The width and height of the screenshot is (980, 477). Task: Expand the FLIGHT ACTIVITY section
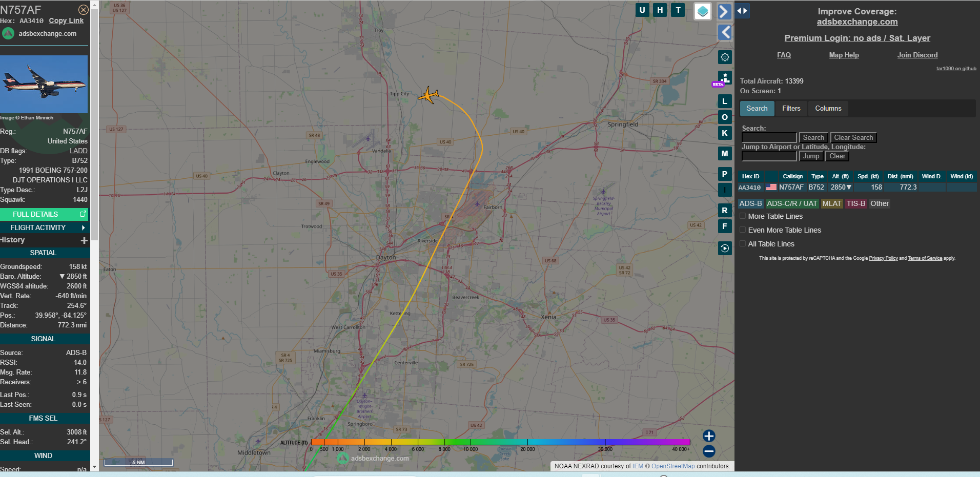(x=44, y=227)
